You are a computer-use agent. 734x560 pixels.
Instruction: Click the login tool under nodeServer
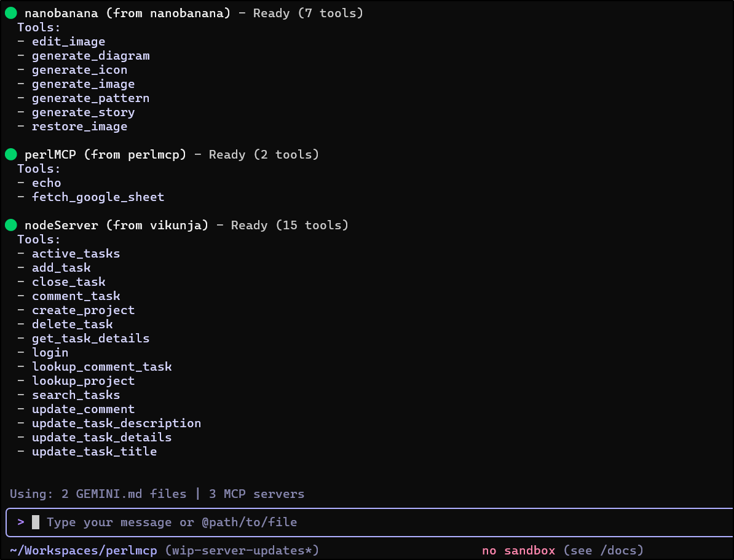pyautogui.click(x=50, y=353)
